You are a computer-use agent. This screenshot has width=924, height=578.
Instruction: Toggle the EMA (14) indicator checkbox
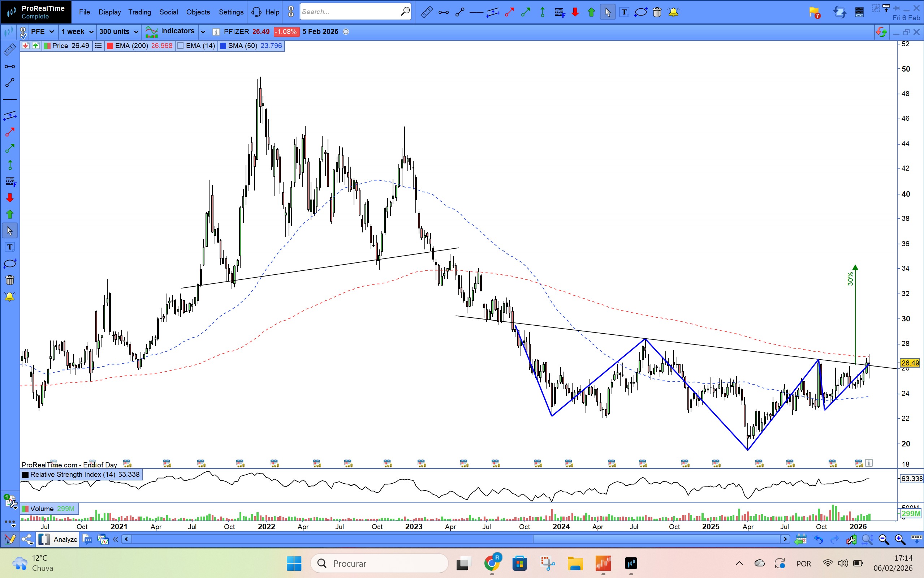181,46
